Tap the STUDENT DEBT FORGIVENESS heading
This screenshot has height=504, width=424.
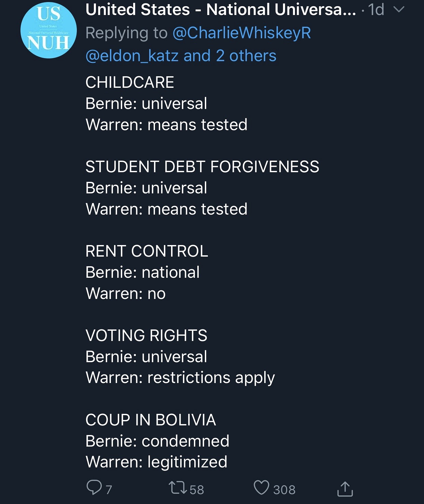tap(202, 167)
